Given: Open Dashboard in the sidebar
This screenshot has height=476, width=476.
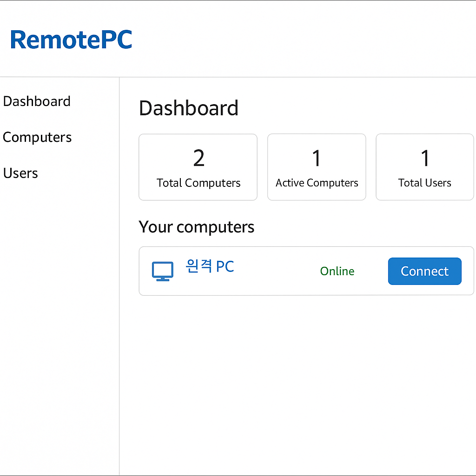Looking at the screenshot, I should tap(37, 101).
